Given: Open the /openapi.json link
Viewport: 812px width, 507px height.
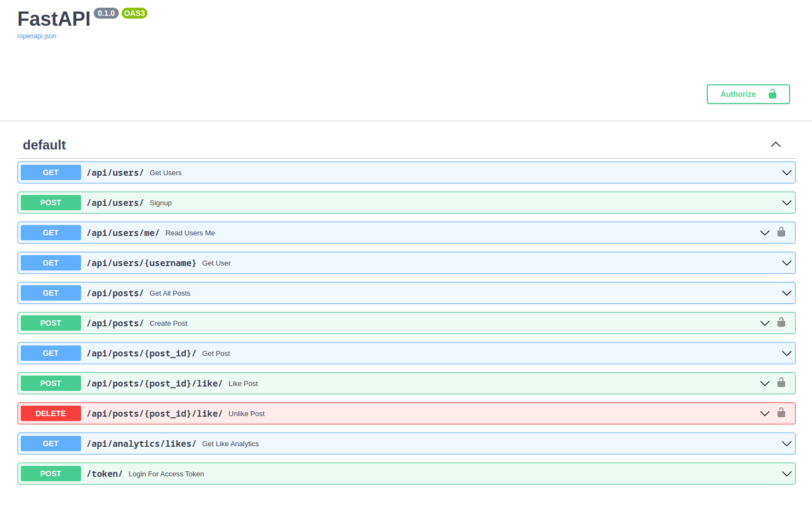Looking at the screenshot, I should (37, 36).
